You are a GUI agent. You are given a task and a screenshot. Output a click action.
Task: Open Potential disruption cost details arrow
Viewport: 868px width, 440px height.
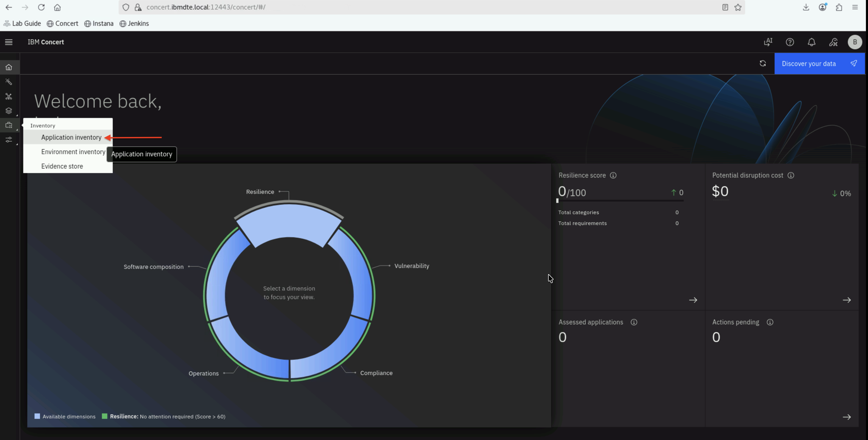coord(847,300)
